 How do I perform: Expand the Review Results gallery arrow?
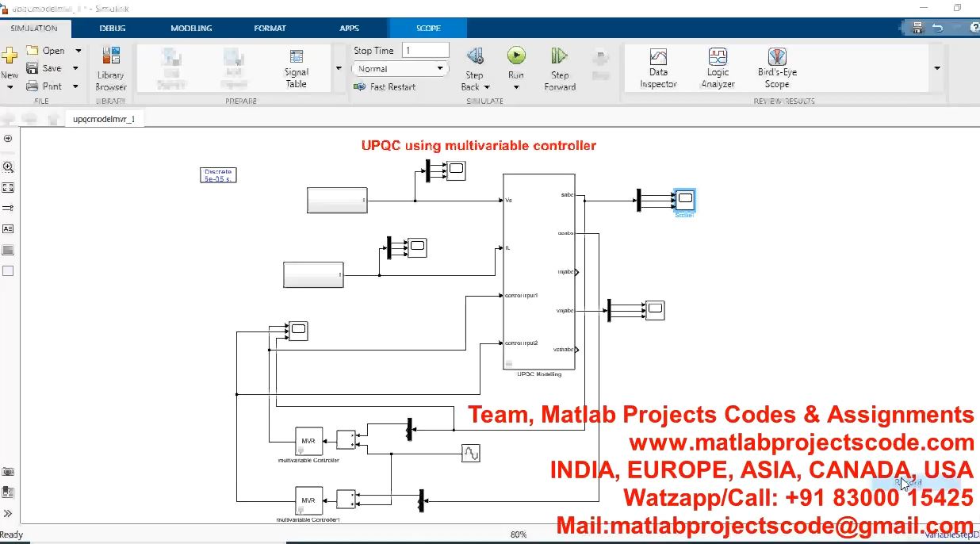[937, 68]
